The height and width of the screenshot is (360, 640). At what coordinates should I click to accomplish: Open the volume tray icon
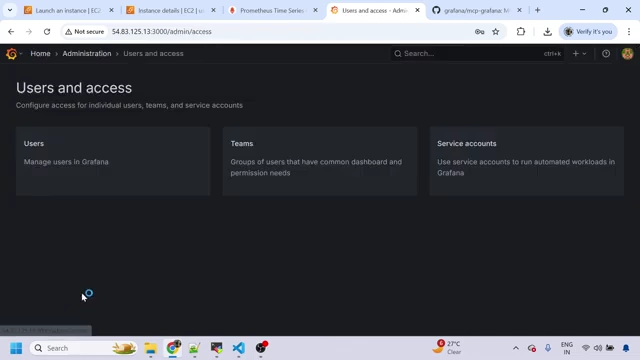pyautogui.click(x=598, y=348)
